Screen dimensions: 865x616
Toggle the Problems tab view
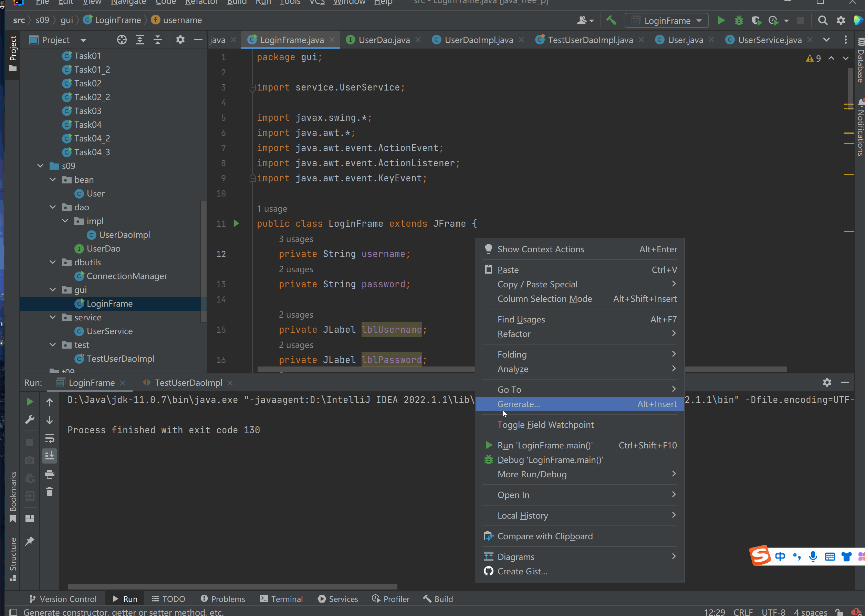[227, 599]
